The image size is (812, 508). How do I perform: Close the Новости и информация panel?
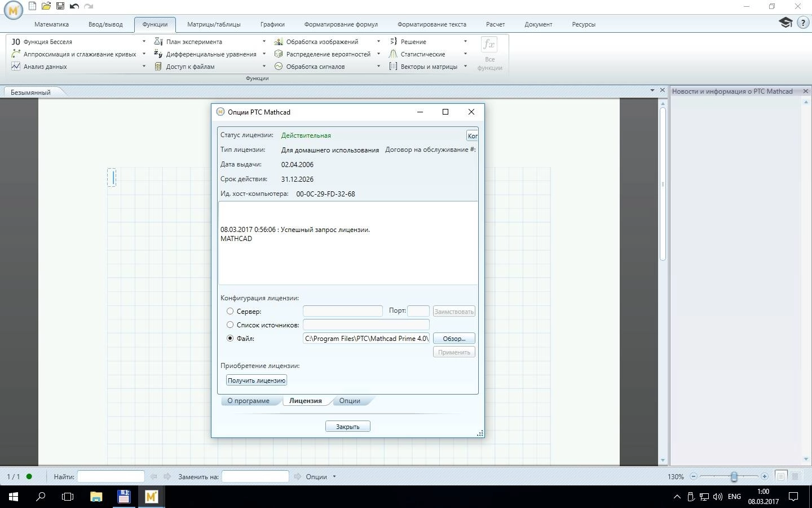tap(805, 91)
